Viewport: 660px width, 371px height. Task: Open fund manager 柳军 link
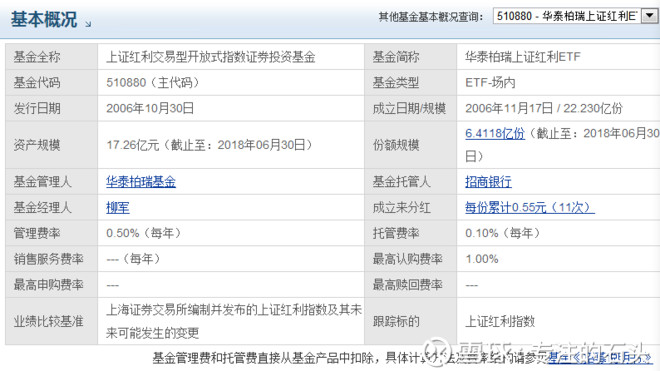point(117,208)
